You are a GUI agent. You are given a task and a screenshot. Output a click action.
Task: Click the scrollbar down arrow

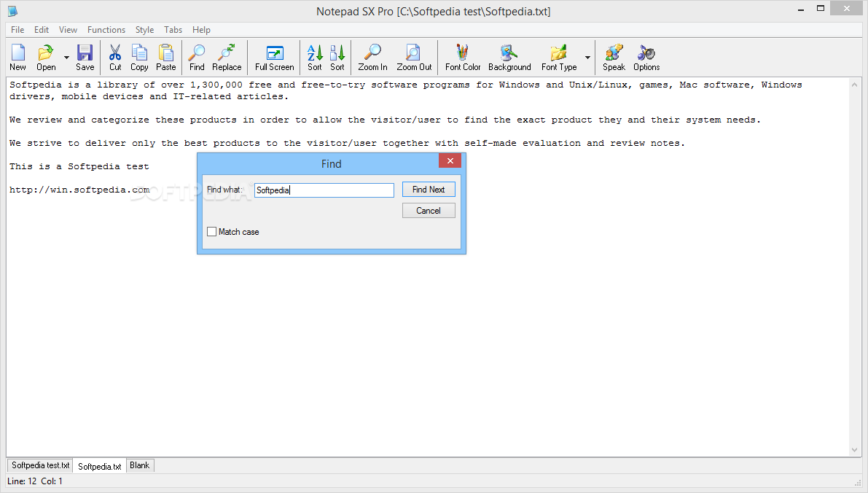[854, 450]
